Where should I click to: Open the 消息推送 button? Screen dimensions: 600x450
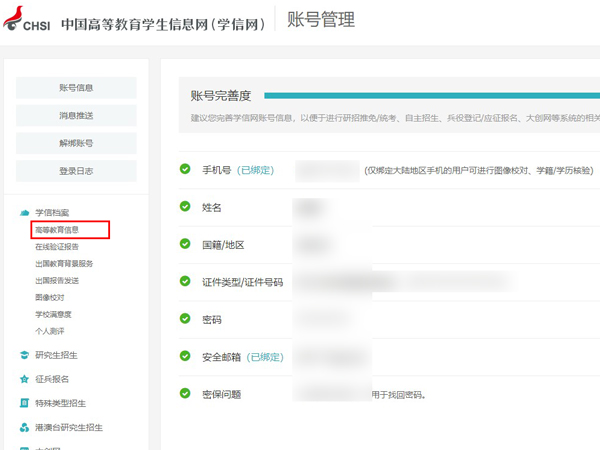(76, 116)
